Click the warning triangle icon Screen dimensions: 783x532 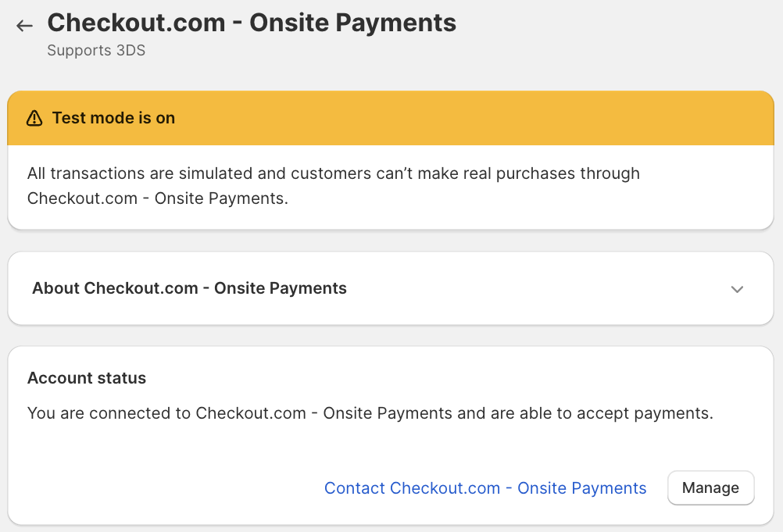pyautogui.click(x=34, y=118)
